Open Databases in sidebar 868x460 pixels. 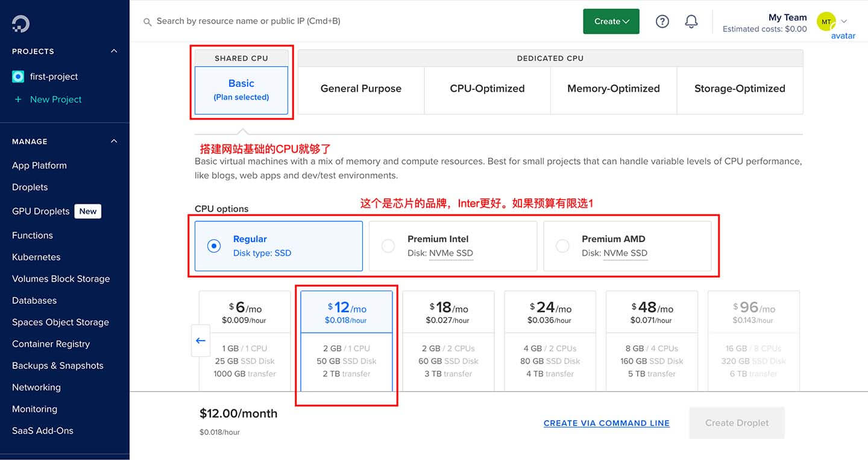[34, 300]
